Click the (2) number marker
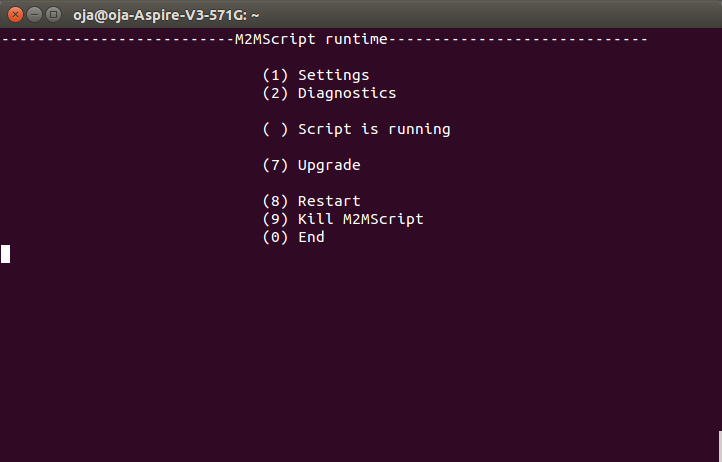The height and width of the screenshot is (462, 722). [x=275, y=93]
